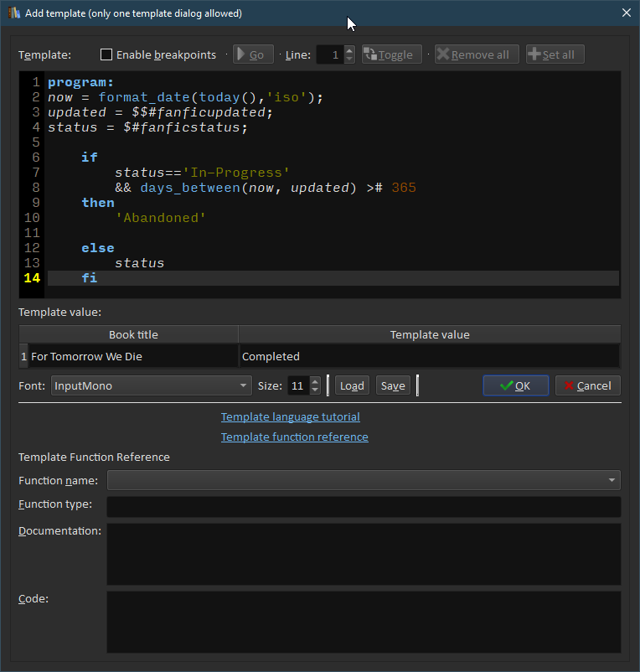Confirm with the green checkmark OK button
This screenshot has height=672, width=640.
[515, 385]
